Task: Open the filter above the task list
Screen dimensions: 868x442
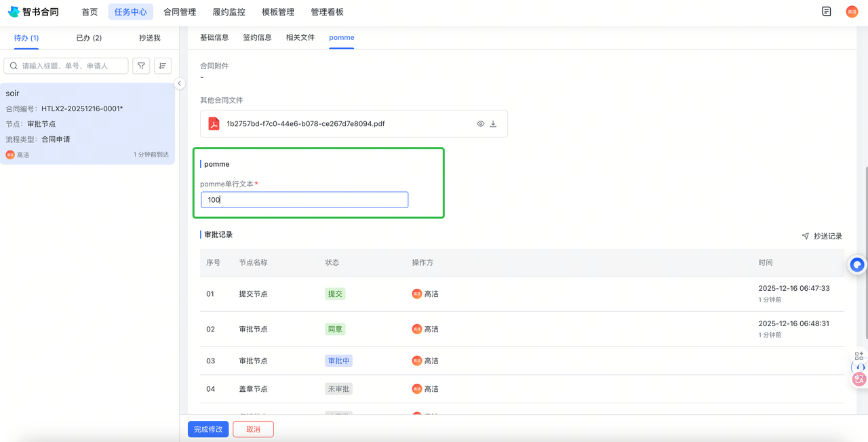Action: [141, 65]
